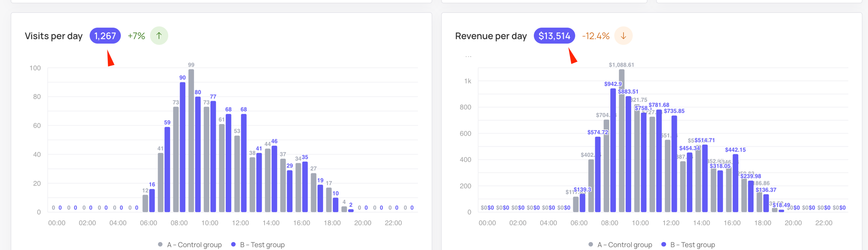The width and height of the screenshot is (868, 250).
Task: Click the $18.49 value label in Revenue chart
Action: (x=781, y=205)
